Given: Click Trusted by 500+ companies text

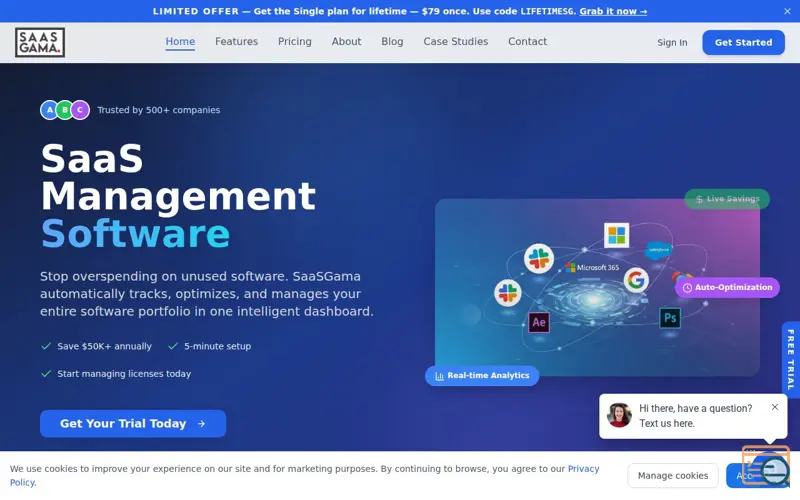Looking at the screenshot, I should 159,110.
